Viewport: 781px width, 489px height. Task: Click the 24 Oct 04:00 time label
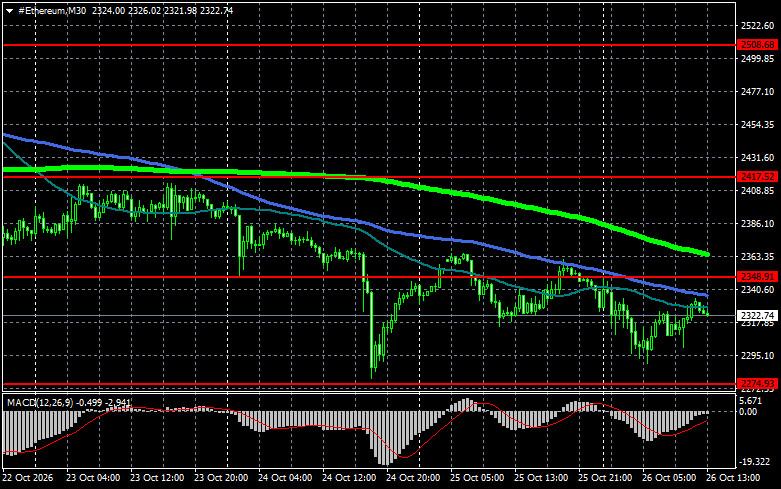[285, 478]
